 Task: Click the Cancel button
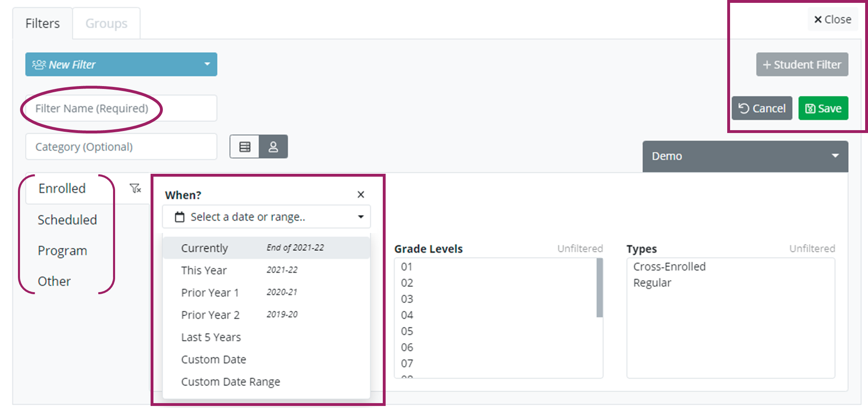(x=761, y=109)
